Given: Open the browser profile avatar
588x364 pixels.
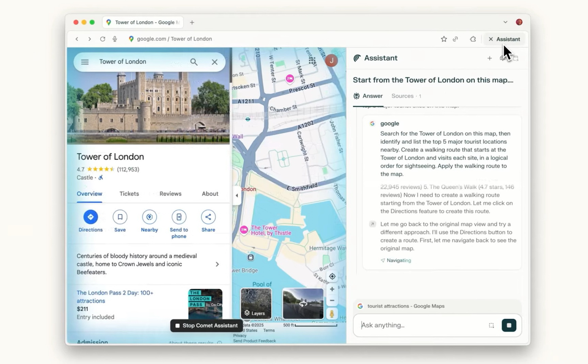Looking at the screenshot, I should (519, 22).
